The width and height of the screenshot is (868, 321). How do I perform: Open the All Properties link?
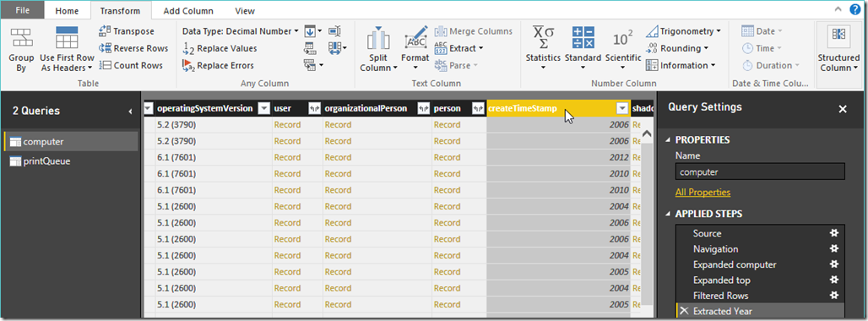703,193
